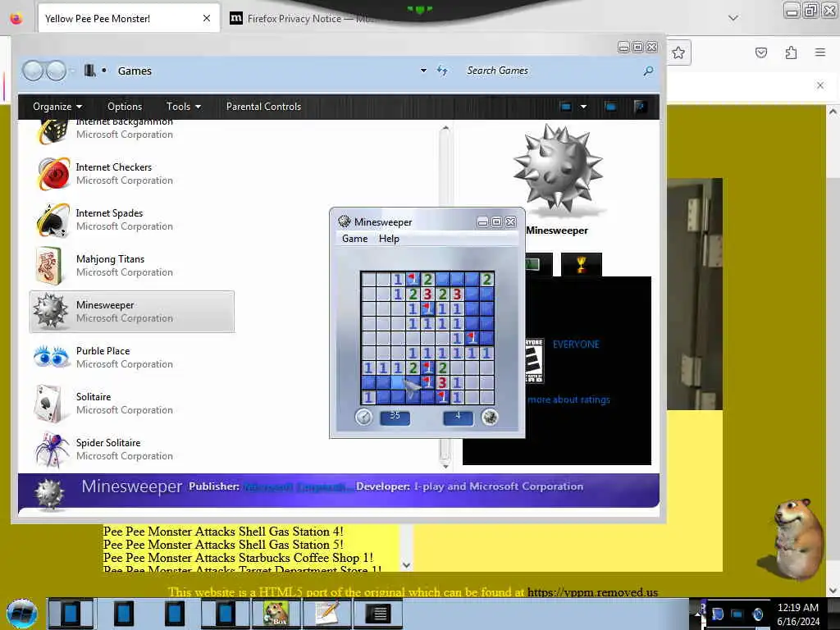
Task: Click Minesweeper elapsed time counter 35
Action: 395,417
